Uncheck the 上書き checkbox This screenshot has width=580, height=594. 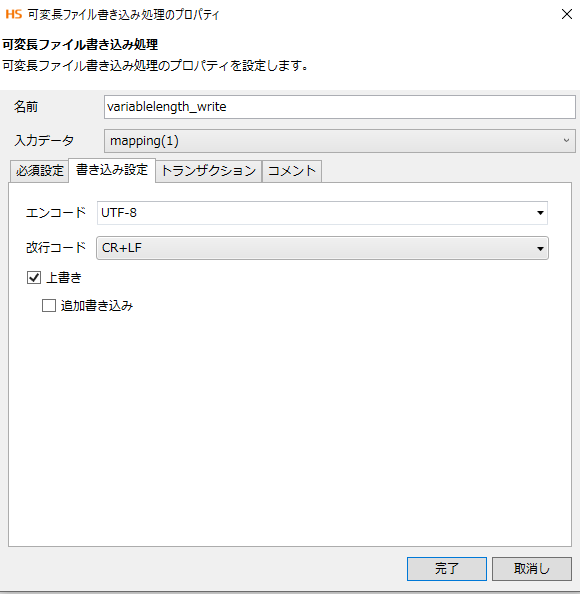pos(34,278)
